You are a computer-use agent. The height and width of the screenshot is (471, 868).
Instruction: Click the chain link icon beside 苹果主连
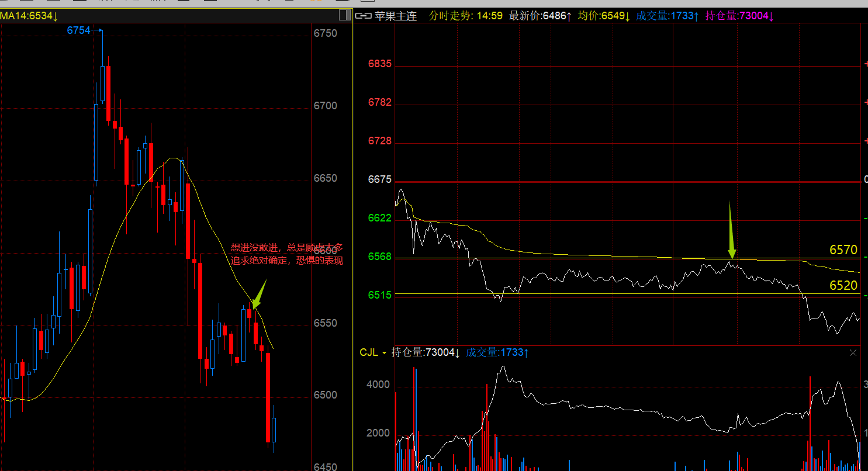tap(364, 16)
